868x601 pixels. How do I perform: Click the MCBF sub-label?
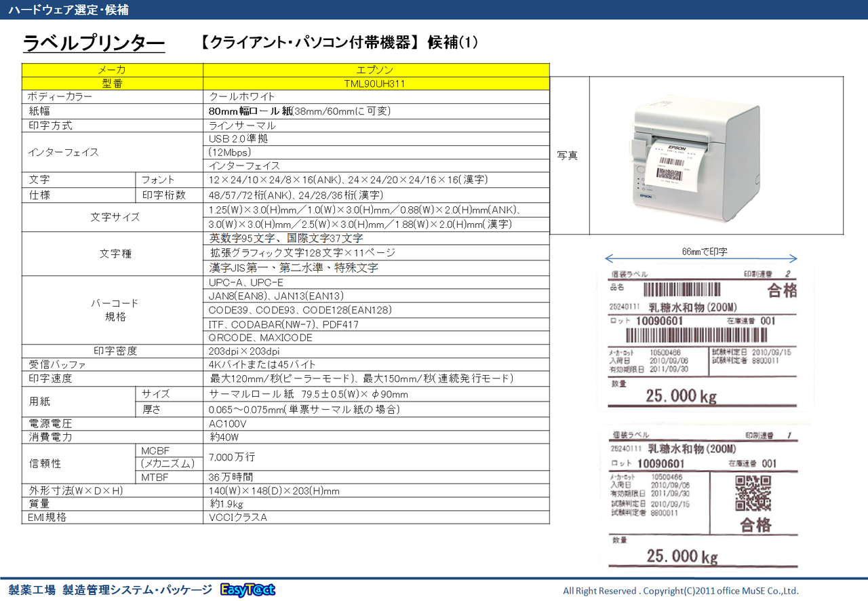pos(155,451)
